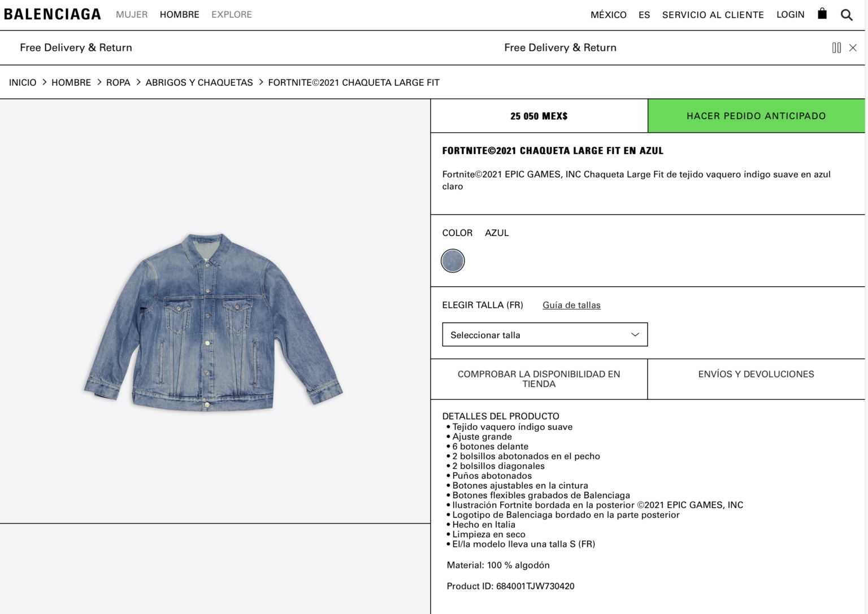Dismiss the Free Delivery banner
The image size is (868, 614).
(853, 48)
